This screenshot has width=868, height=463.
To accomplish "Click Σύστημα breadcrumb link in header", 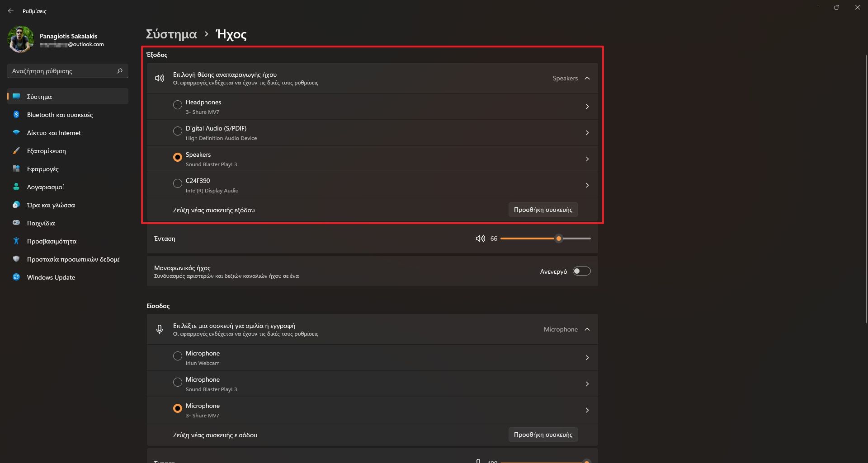I will (x=171, y=34).
